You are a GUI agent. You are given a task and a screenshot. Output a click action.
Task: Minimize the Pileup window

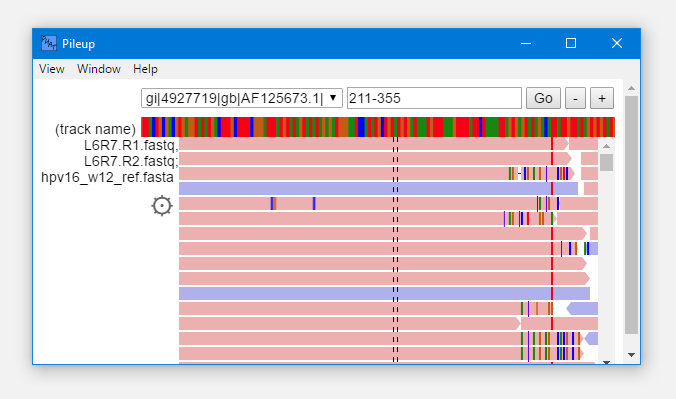(x=526, y=44)
